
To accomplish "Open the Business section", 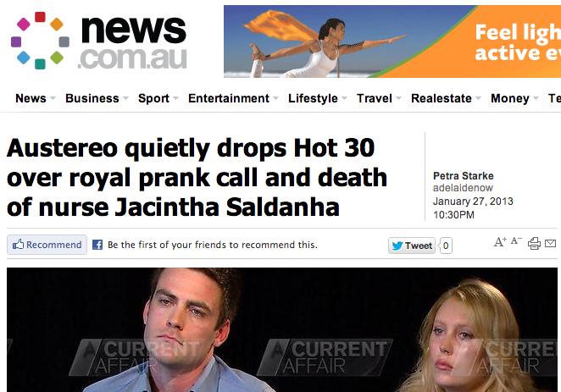I will click(92, 98).
